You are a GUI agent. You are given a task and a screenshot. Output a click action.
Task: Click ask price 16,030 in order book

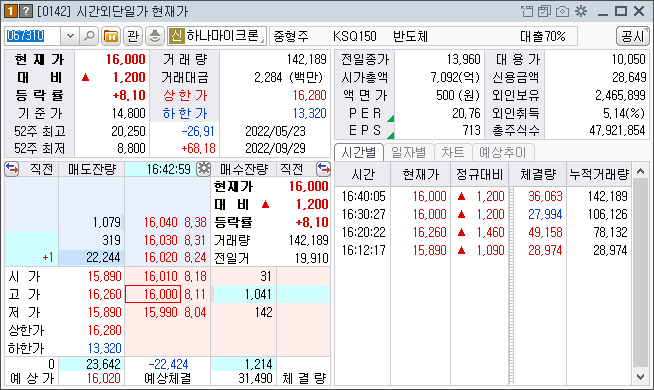pyautogui.click(x=161, y=240)
